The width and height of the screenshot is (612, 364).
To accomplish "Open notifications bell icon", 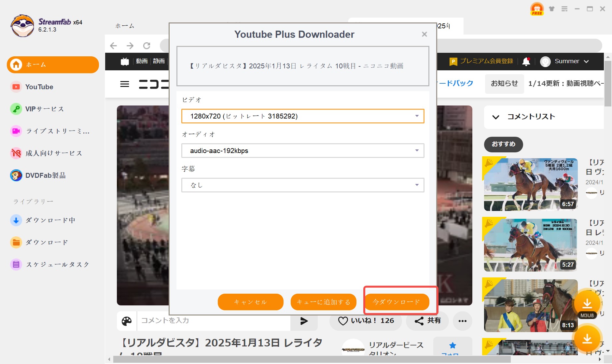I will pyautogui.click(x=526, y=61).
